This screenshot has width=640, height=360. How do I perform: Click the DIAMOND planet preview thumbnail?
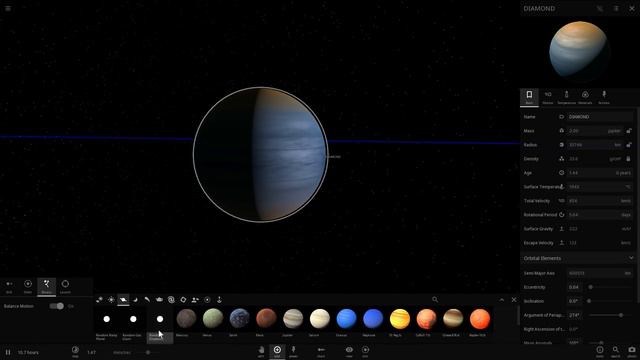click(579, 50)
